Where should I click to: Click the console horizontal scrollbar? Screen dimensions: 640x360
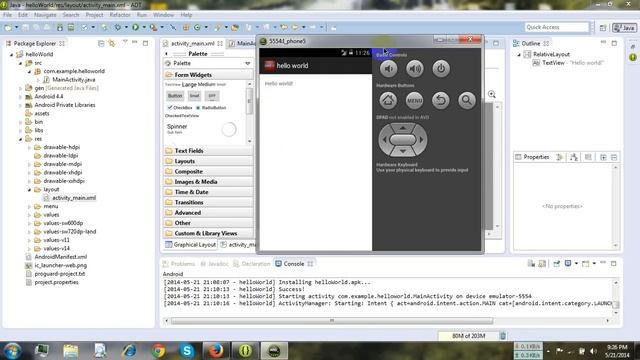[x=332, y=321]
